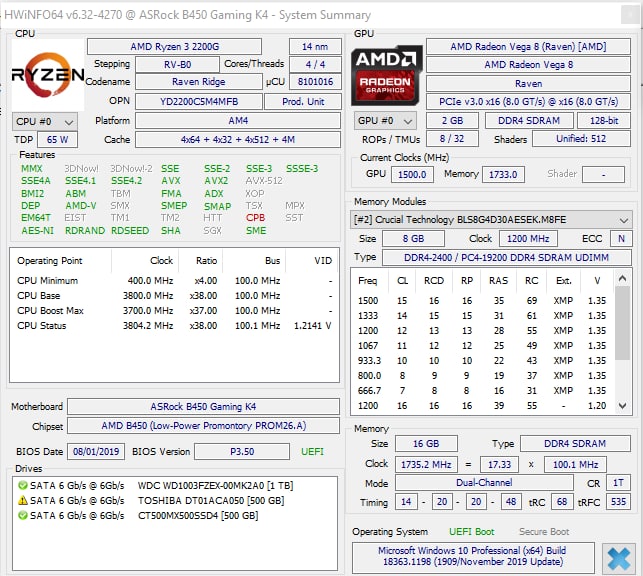Click the 65 W TDP field
The width and height of the screenshot is (643, 576).
57,139
